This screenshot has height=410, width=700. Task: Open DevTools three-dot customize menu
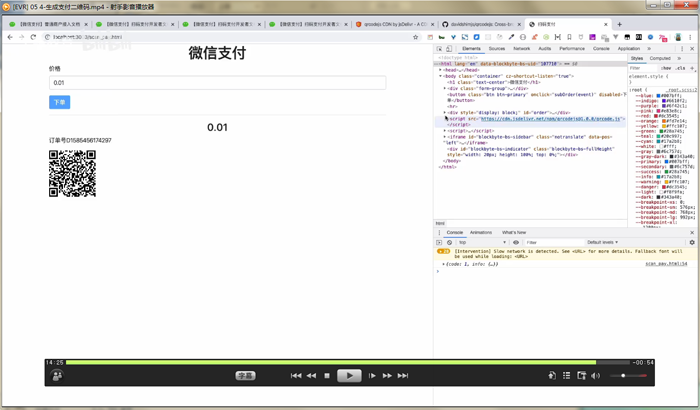pos(682,48)
